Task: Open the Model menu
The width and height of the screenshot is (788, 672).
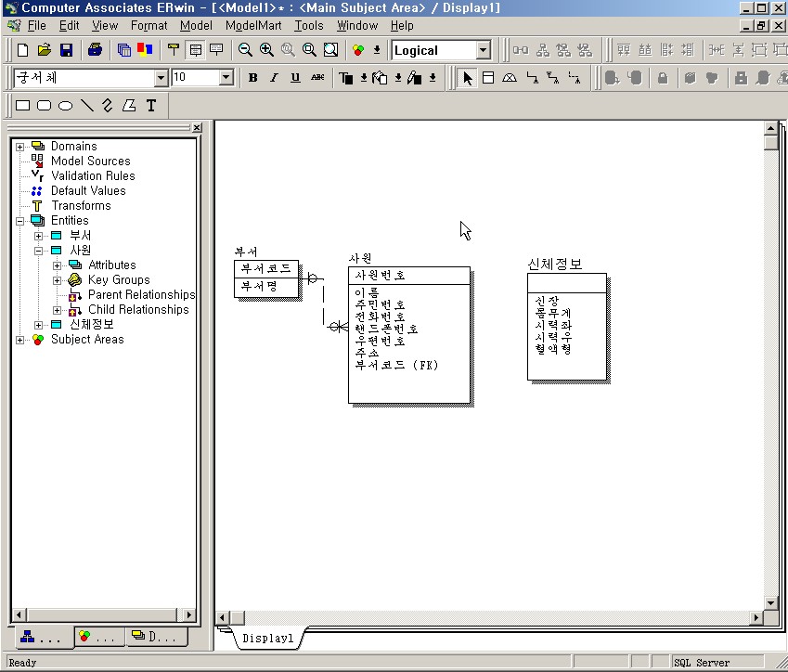Action: [x=196, y=26]
